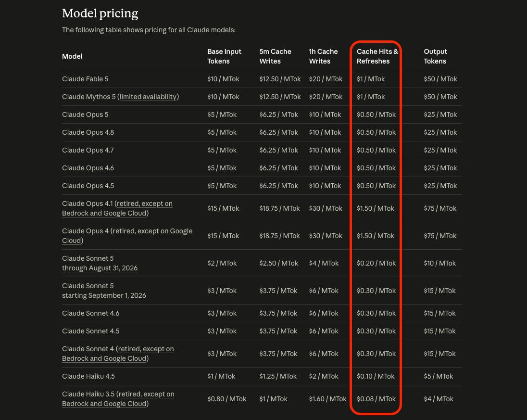Click Claude Opus 4.1 base input '$15 / MTok'
The height and width of the screenshot is (420, 527).
[x=223, y=208]
